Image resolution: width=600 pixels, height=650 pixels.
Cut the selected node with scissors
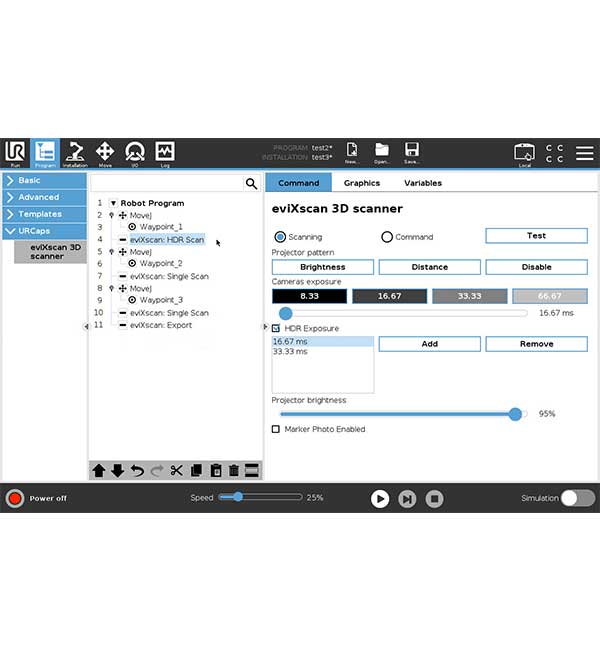click(x=176, y=471)
